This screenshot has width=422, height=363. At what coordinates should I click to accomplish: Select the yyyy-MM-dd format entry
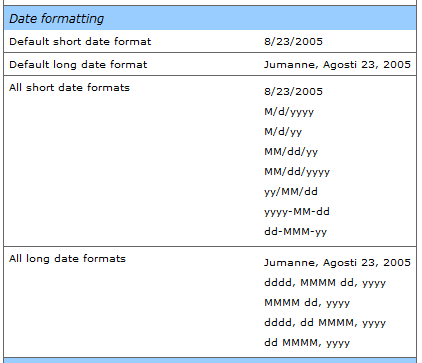[297, 212]
